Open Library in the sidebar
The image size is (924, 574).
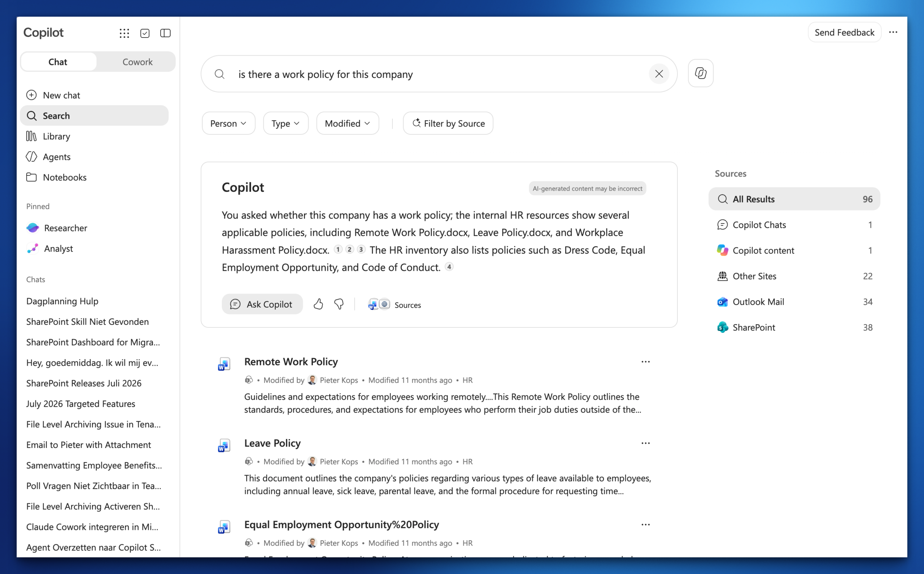(94, 136)
